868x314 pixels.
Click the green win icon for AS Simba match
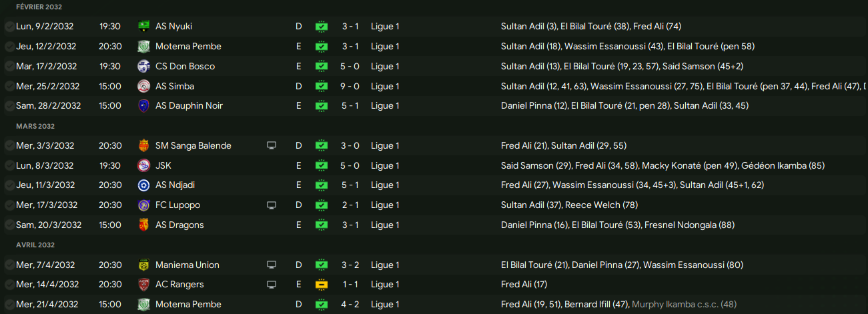pyautogui.click(x=322, y=86)
